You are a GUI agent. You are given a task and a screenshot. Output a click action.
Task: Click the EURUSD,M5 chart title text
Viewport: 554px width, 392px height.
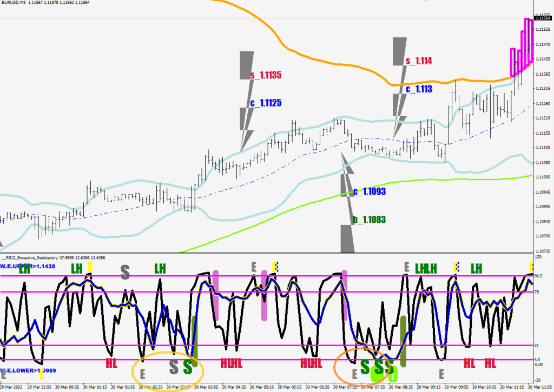[15, 4]
